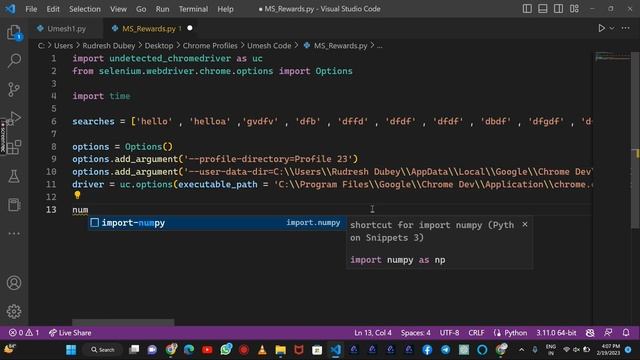Viewport: 640px width, 360px height.
Task: Open the Extensions view
Action: pos(14,147)
